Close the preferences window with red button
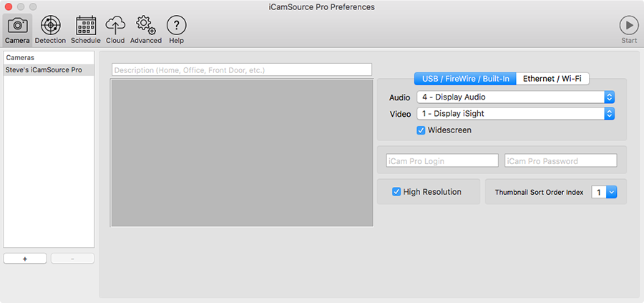Image resolution: width=644 pixels, height=303 pixels. point(8,7)
